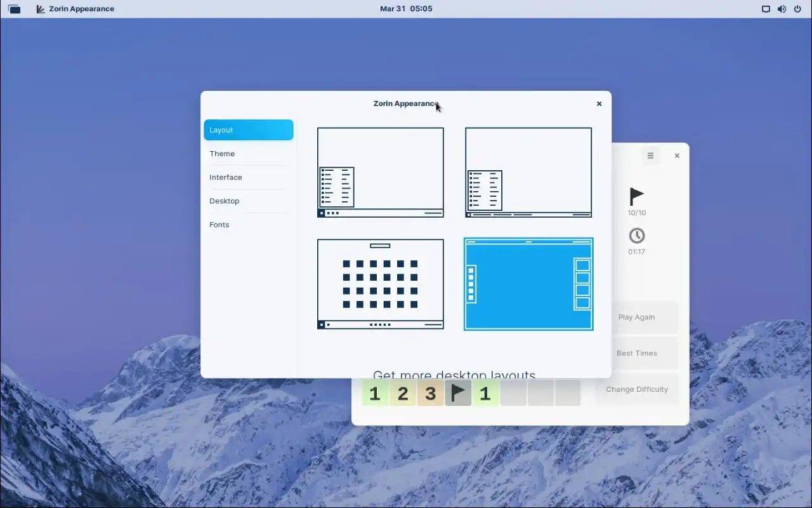
Task: Switch to the Interface section
Action: tap(248, 177)
